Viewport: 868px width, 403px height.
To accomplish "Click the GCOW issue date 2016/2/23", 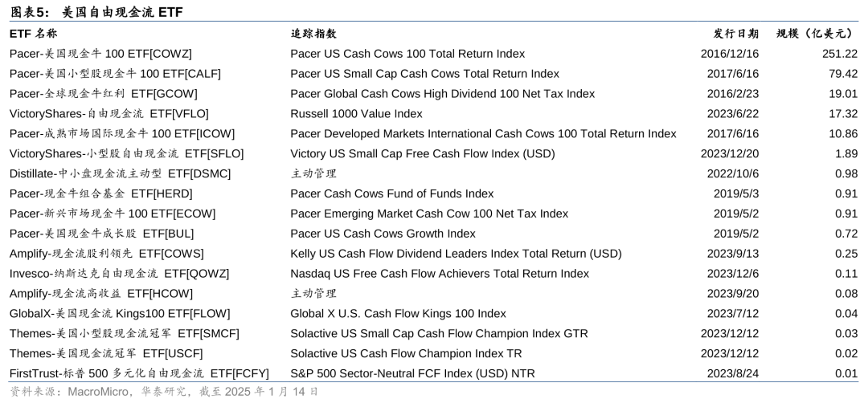I will [x=730, y=94].
